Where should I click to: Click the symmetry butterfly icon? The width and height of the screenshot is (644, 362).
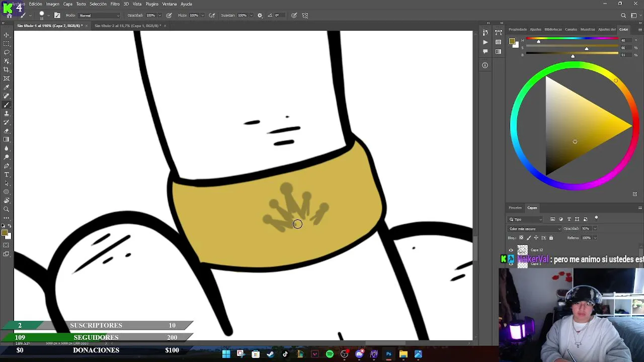click(x=305, y=15)
